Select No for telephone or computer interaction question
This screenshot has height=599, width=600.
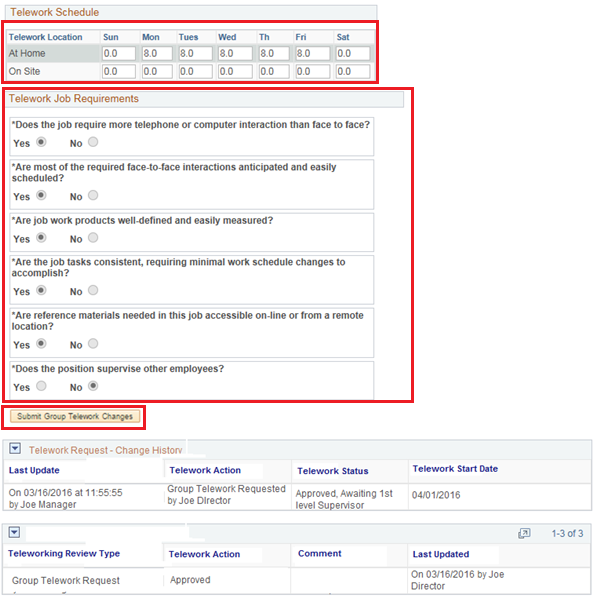pyautogui.click(x=93, y=142)
